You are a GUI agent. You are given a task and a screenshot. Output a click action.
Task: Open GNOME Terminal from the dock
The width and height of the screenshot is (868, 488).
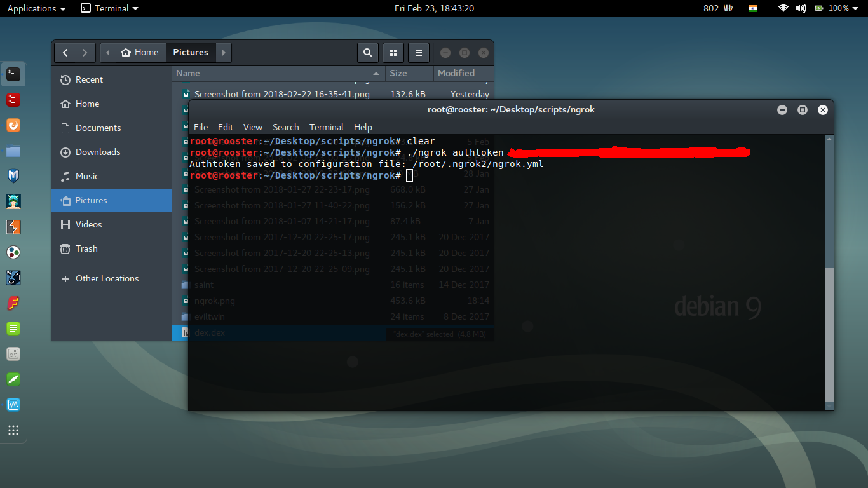pos(13,74)
